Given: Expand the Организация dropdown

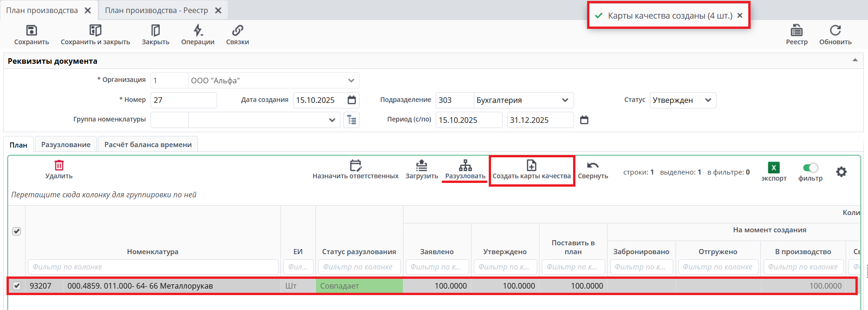Looking at the screenshot, I should click(351, 81).
